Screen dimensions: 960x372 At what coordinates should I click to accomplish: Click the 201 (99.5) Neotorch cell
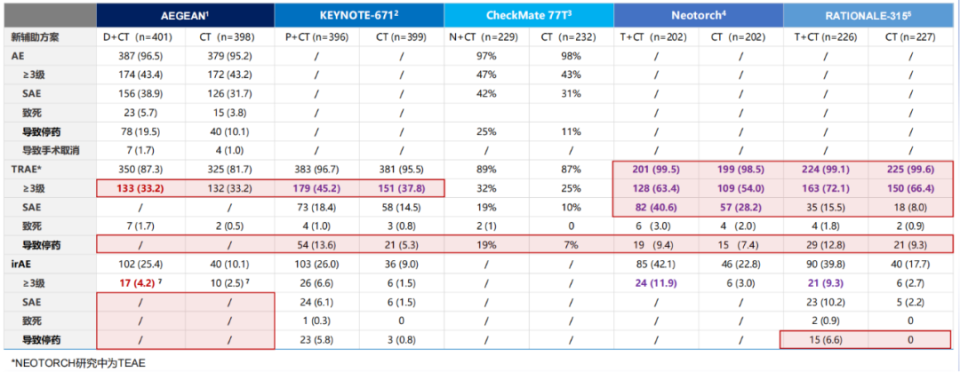pos(656,169)
